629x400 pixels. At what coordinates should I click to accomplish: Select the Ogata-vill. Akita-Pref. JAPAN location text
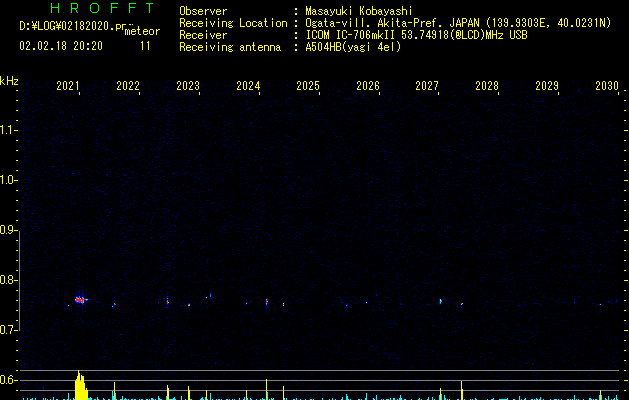click(458, 23)
